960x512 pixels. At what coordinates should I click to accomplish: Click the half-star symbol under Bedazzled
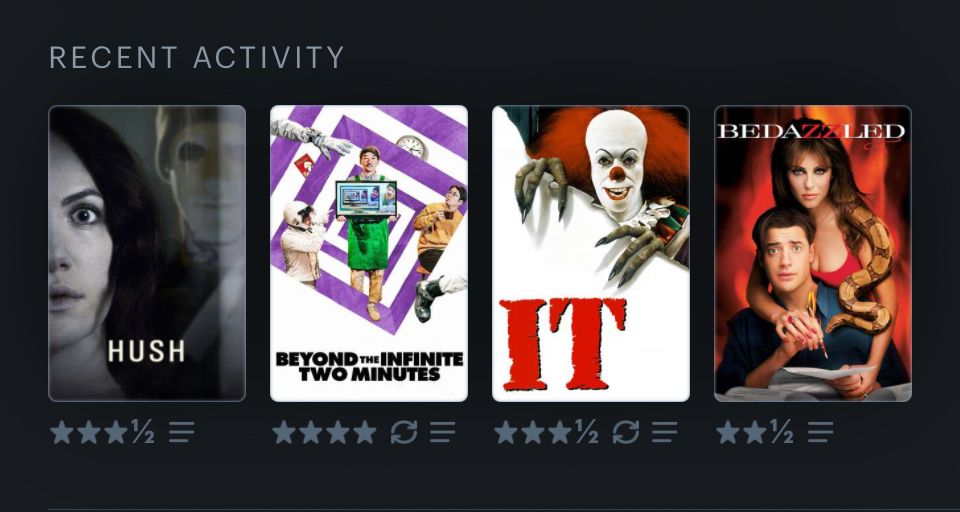781,432
